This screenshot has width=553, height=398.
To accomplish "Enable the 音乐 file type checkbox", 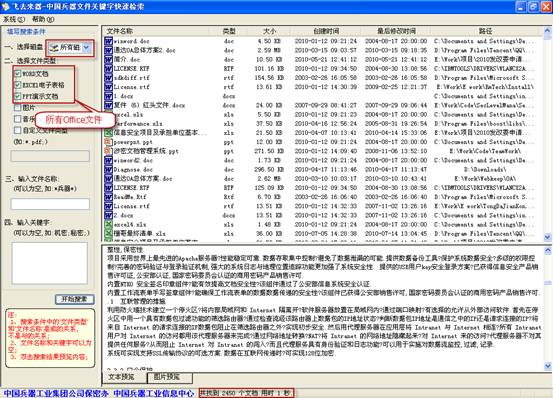I will (x=17, y=119).
